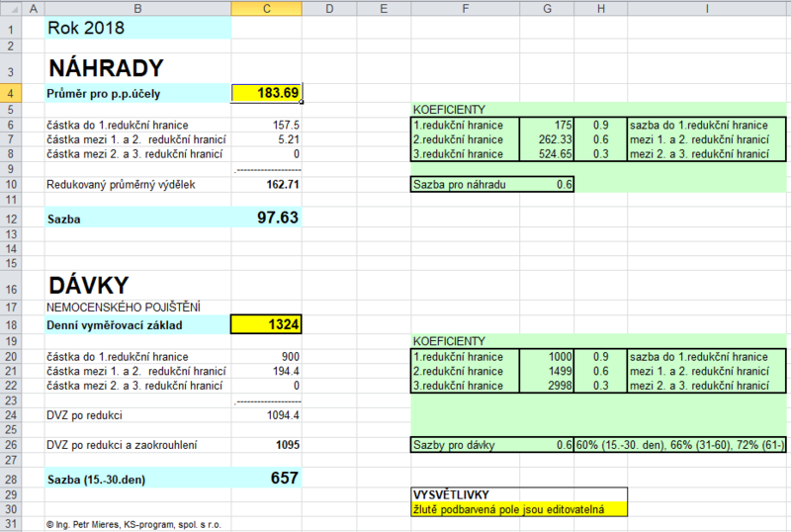Image resolution: width=791 pixels, height=532 pixels.
Task: Select the yellow 1324 input cell
Action: point(266,324)
